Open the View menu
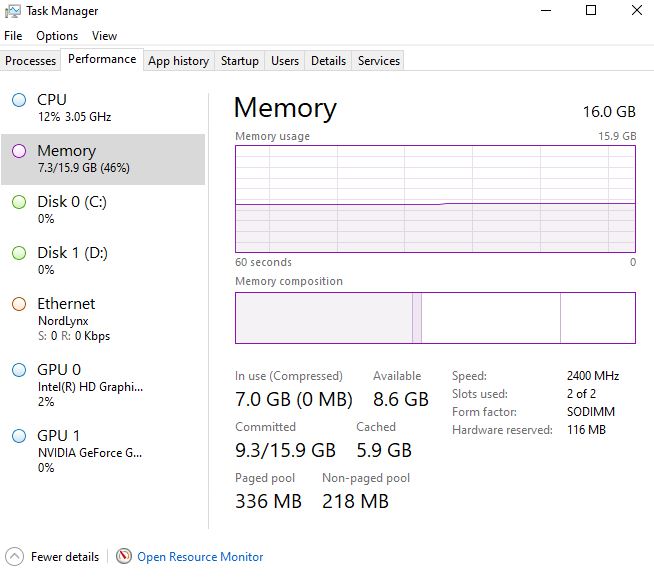The width and height of the screenshot is (654, 577). [104, 36]
